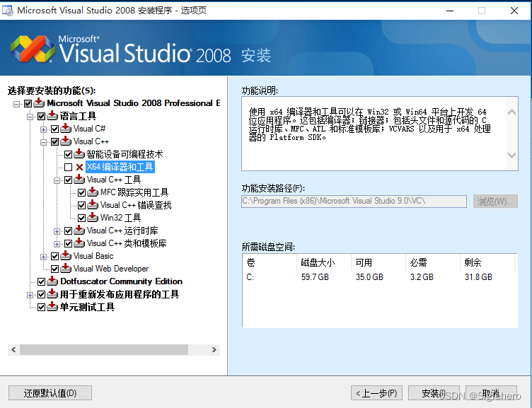Expand the 用于重新发布应用程序的工具 node
Image resolution: width=532 pixels, height=408 pixels.
tap(30, 294)
